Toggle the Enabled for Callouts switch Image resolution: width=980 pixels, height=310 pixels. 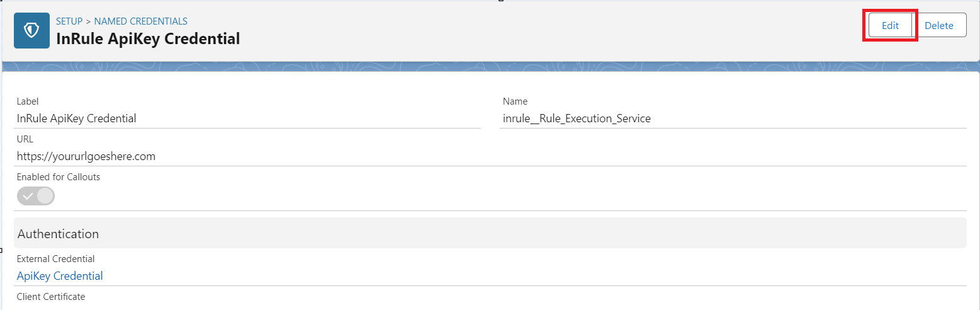point(36,196)
